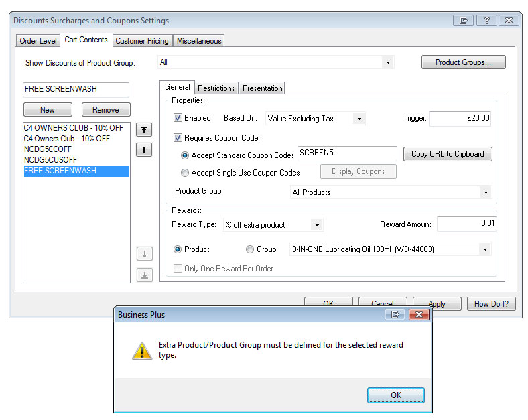Image resolution: width=528 pixels, height=420 pixels.
Task: Switch to the Restrictions tab
Action: pyautogui.click(x=216, y=88)
